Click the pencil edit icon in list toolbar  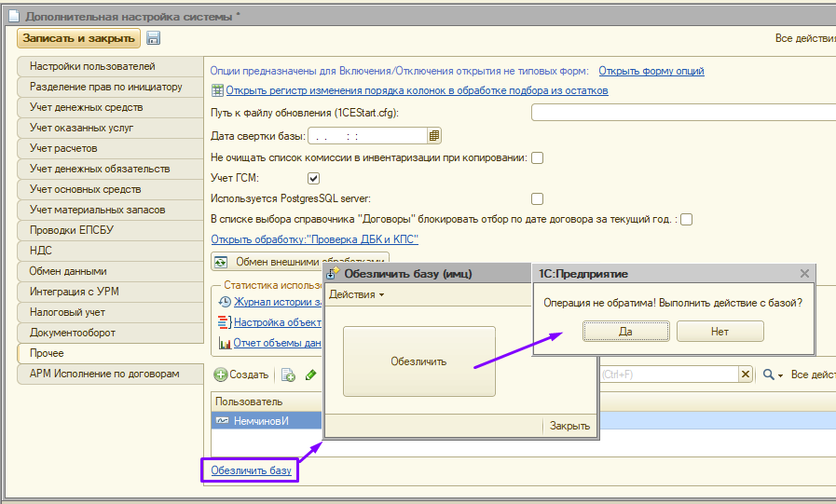click(x=311, y=375)
